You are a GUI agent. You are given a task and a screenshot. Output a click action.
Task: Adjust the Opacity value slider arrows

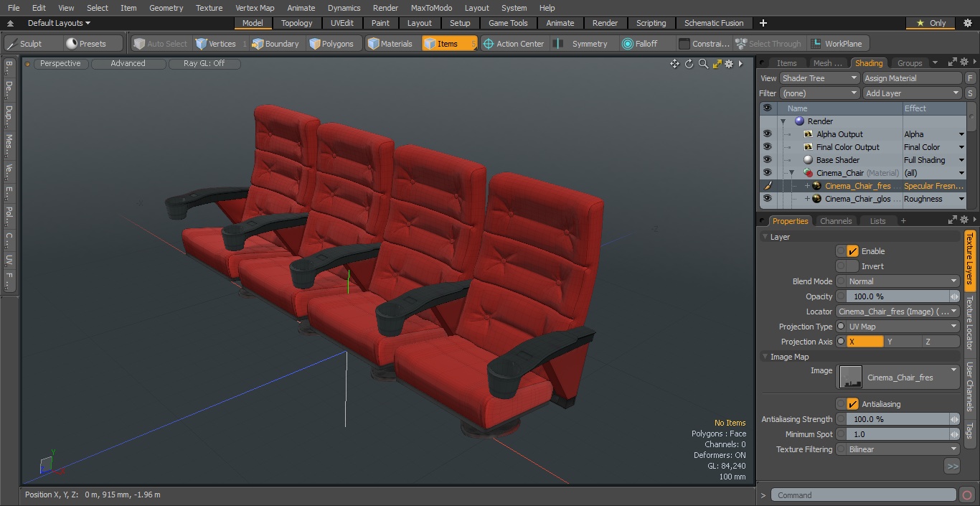coord(954,296)
